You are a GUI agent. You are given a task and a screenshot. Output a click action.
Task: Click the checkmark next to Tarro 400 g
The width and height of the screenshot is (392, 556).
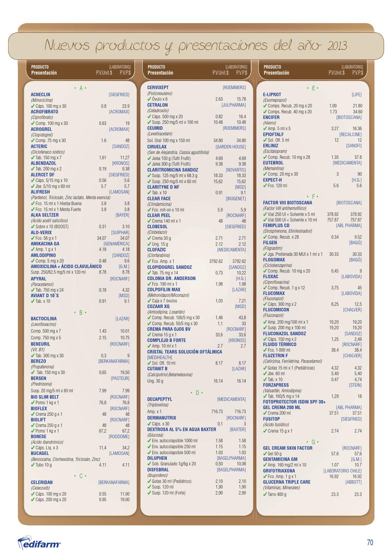click(x=265, y=494)
